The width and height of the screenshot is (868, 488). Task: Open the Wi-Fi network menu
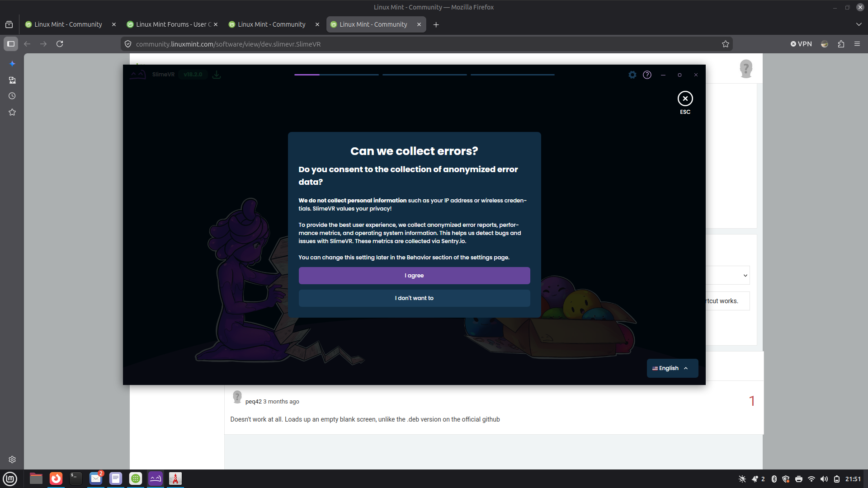[x=811, y=479]
